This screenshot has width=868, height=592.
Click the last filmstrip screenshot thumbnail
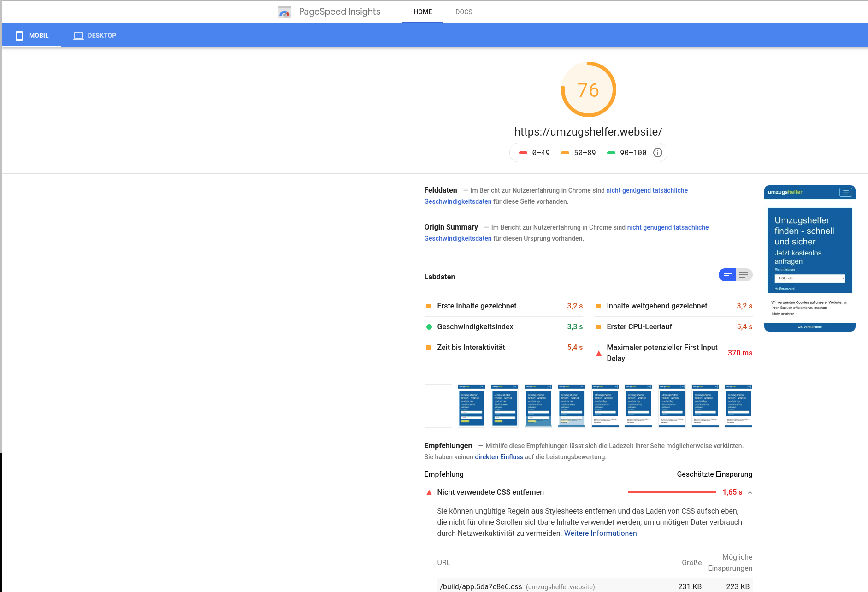[738, 406]
